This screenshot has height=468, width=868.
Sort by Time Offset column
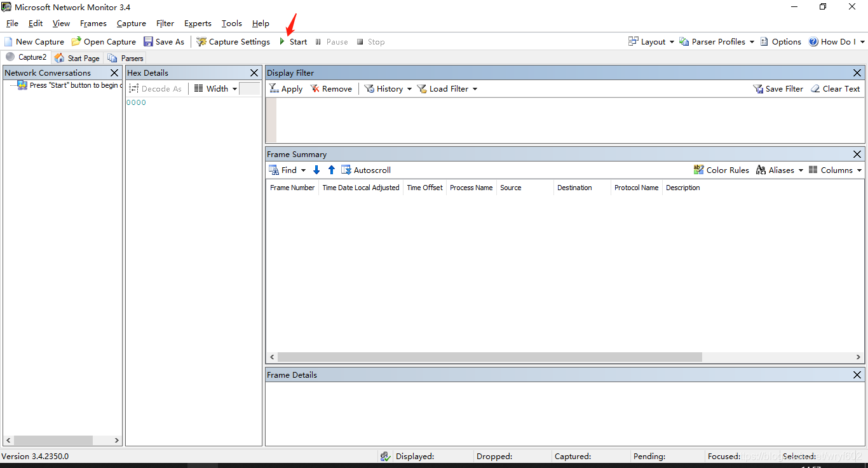[424, 188]
